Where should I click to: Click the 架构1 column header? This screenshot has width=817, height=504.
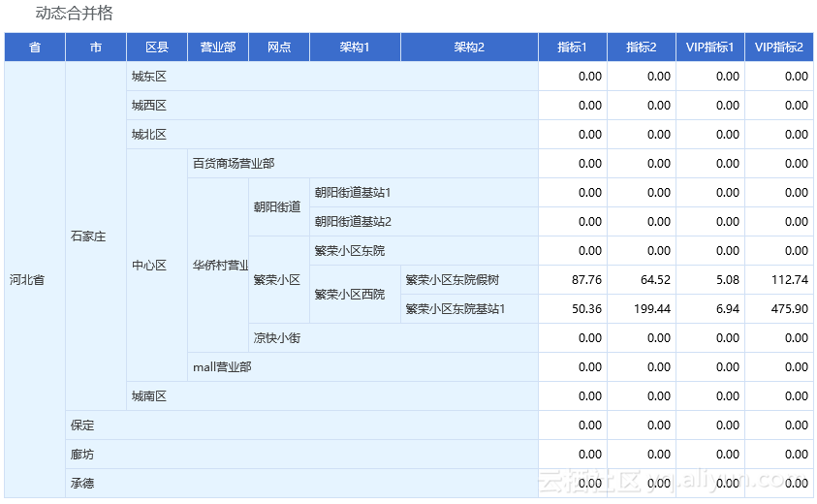[x=355, y=47]
